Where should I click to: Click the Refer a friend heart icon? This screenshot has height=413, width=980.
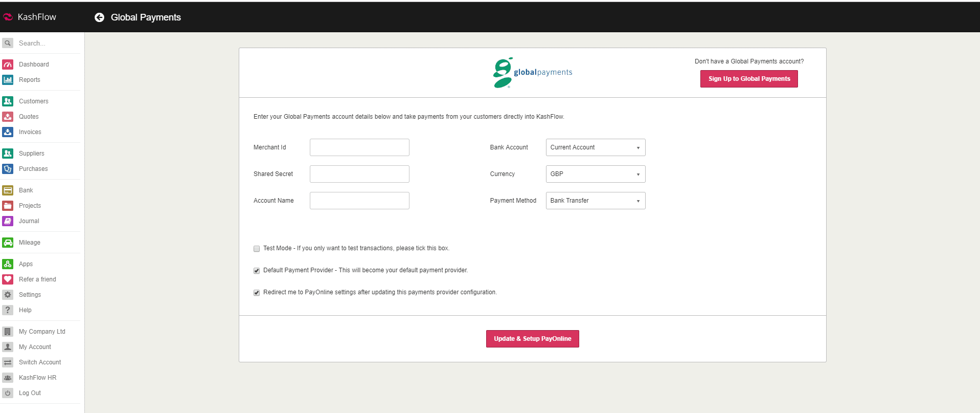click(x=8, y=279)
